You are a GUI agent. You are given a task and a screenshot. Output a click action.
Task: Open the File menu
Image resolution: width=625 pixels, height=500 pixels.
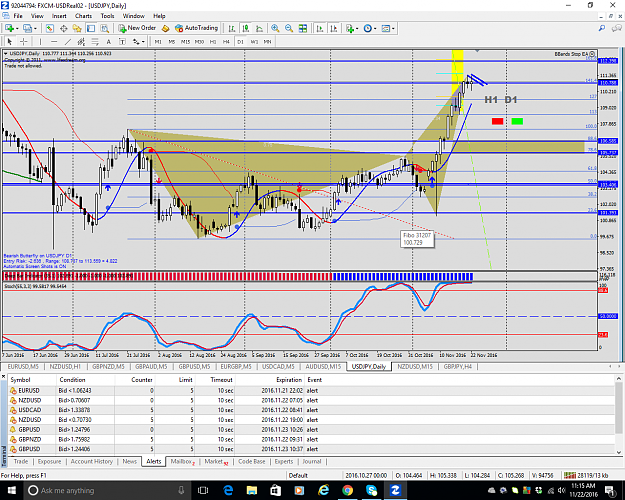coord(18,16)
